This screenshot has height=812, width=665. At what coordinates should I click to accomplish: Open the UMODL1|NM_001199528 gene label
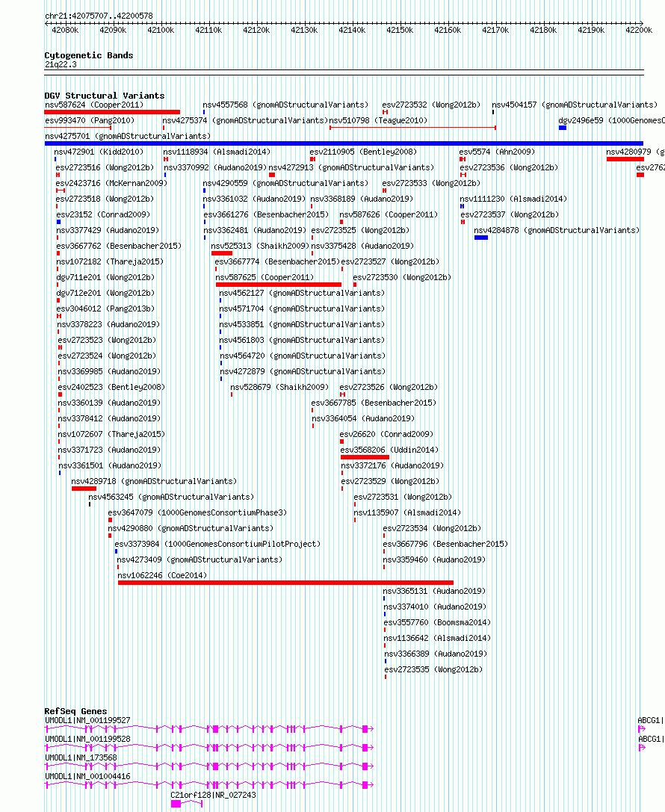(x=87, y=739)
